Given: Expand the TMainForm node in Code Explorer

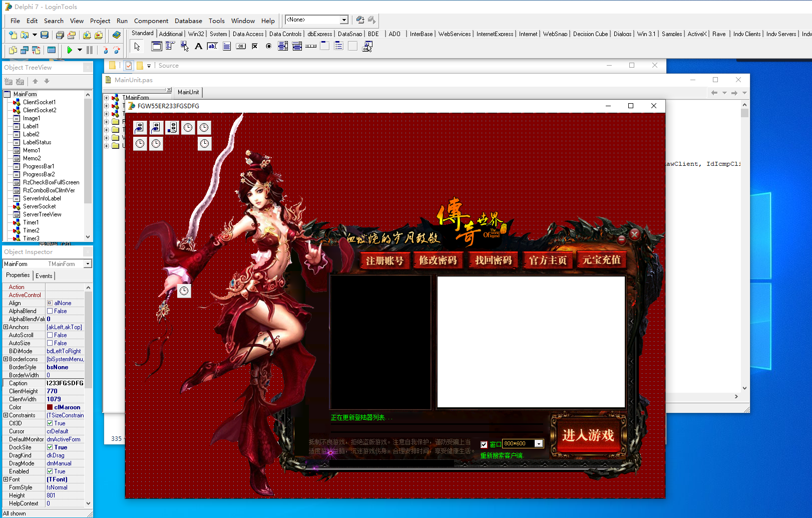Looking at the screenshot, I should coord(106,98).
